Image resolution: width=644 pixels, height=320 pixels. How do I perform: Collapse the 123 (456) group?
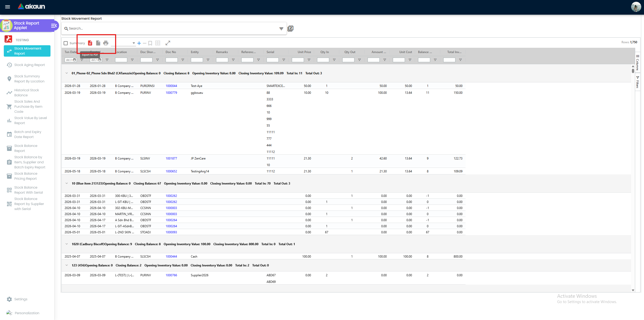click(67, 265)
